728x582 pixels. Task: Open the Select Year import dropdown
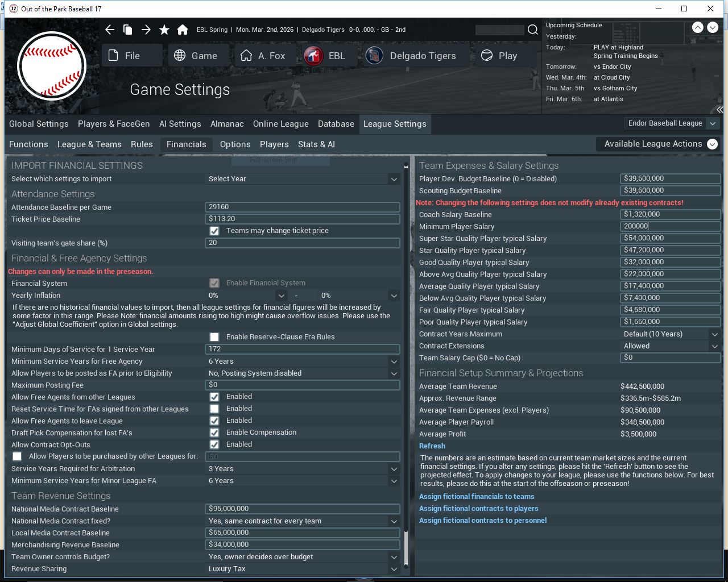(x=302, y=179)
